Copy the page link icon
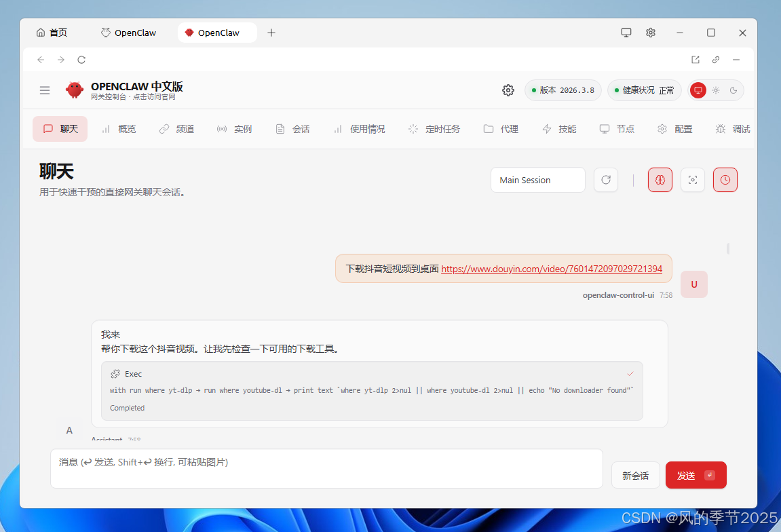The width and height of the screenshot is (781, 532). tap(716, 60)
